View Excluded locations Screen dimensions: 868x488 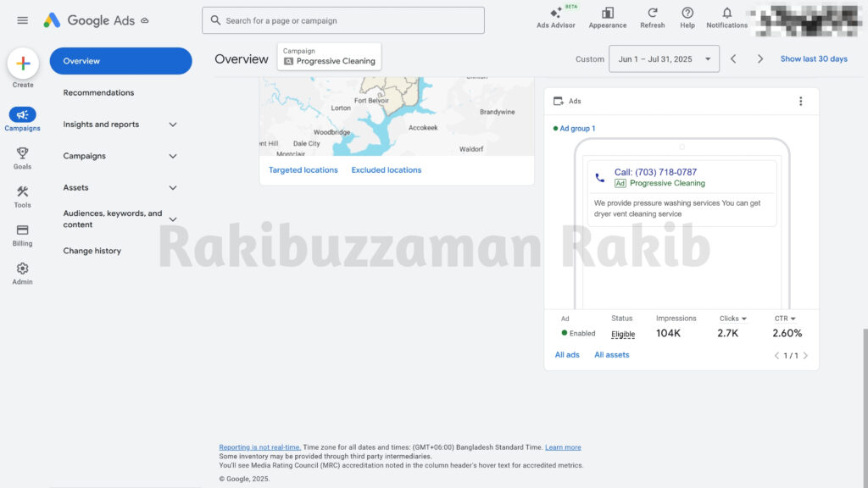pos(386,169)
